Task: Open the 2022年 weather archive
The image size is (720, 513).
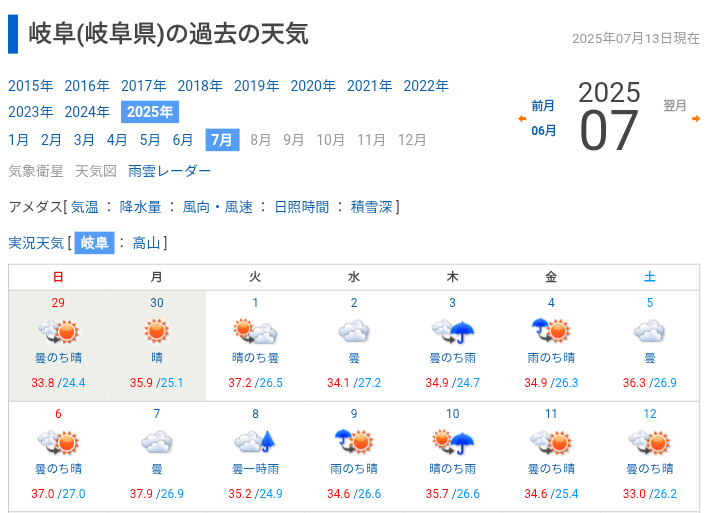Action: [x=426, y=86]
